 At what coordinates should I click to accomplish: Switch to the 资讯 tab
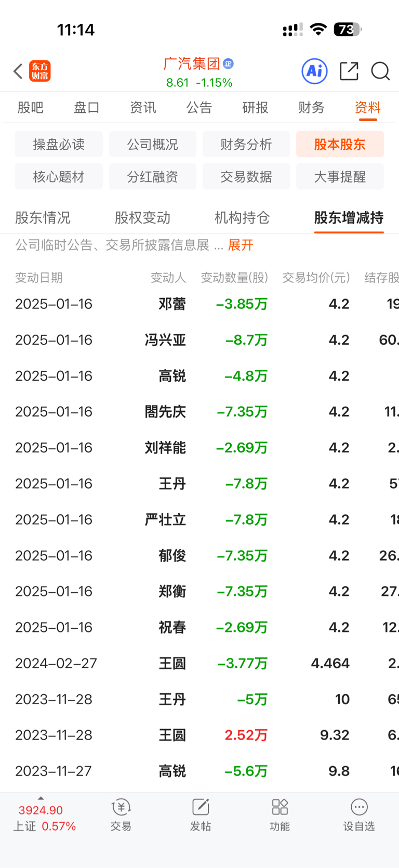[143, 108]
